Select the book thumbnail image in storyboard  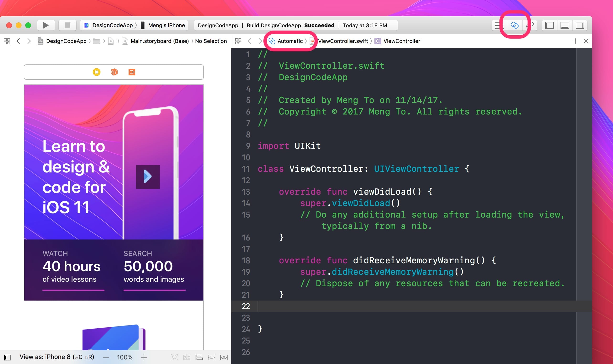(x=114, y=338)
